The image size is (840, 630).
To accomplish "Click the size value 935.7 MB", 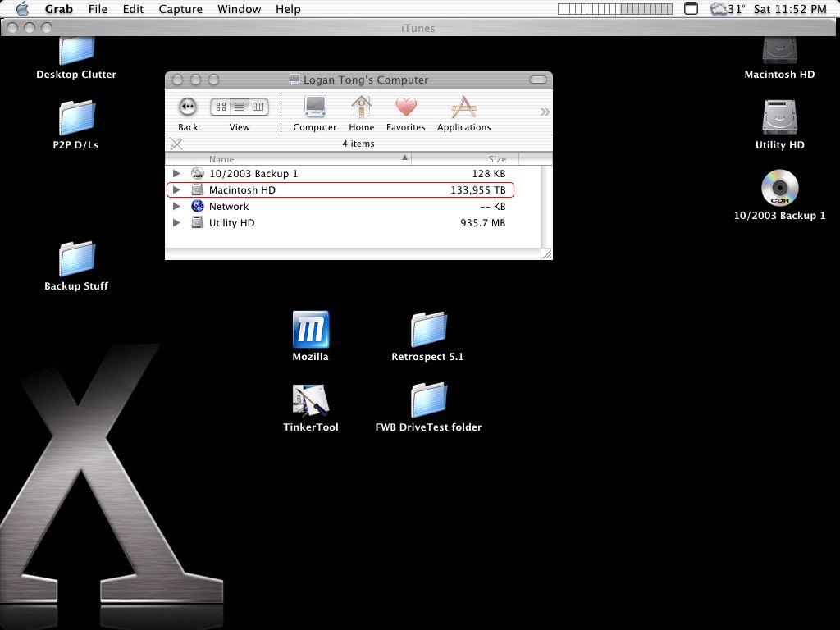I will [482, 223].
